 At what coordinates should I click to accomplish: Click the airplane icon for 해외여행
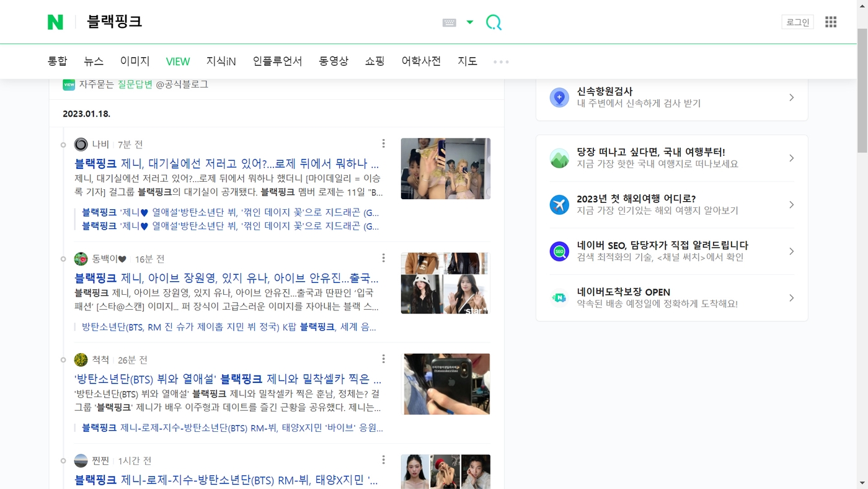coord(559,205)
